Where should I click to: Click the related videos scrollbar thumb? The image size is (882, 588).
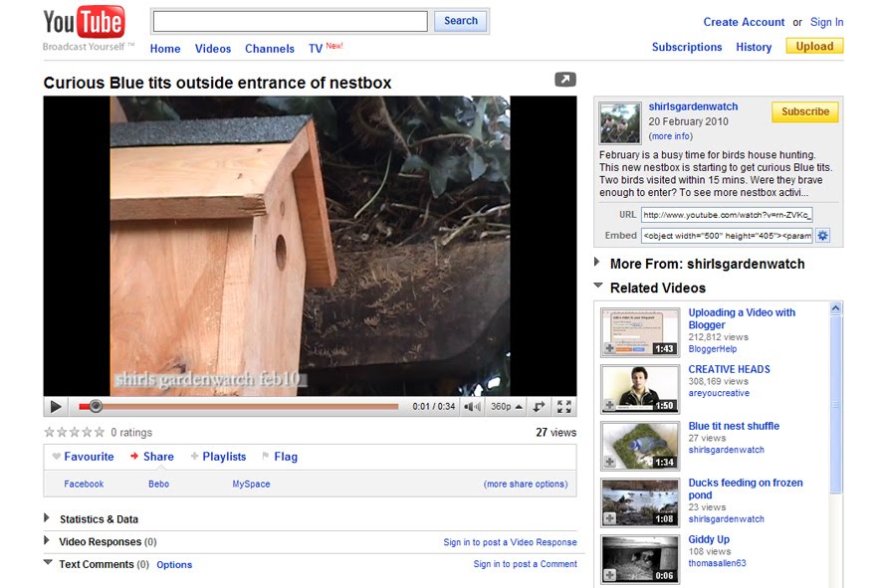click(835, 405)
